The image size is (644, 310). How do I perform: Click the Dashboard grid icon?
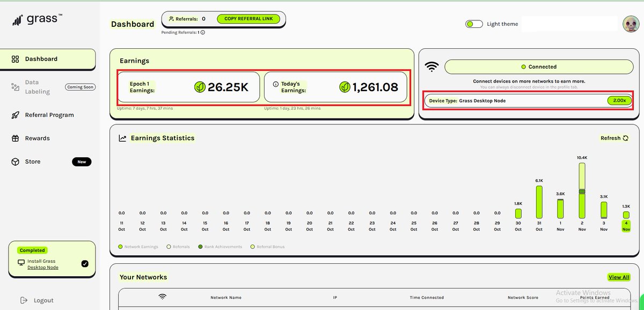pyautogui.click(x=15, y=59)
